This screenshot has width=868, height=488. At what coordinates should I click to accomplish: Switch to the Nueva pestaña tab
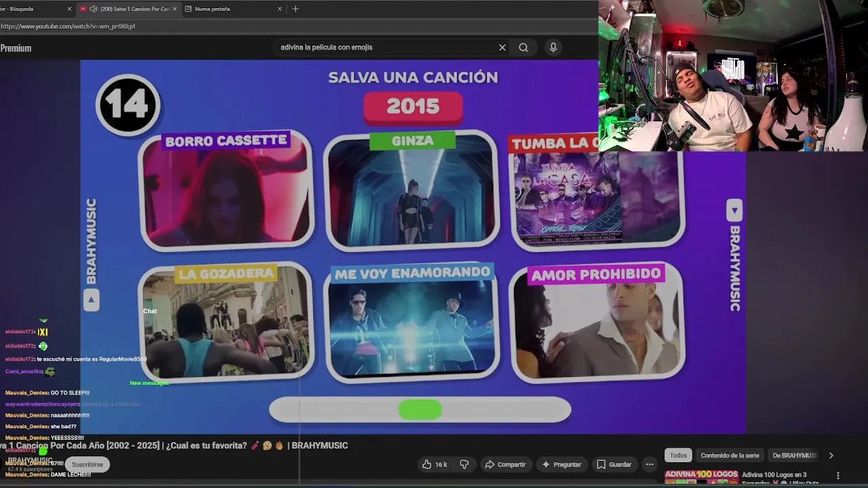(233, 9)
